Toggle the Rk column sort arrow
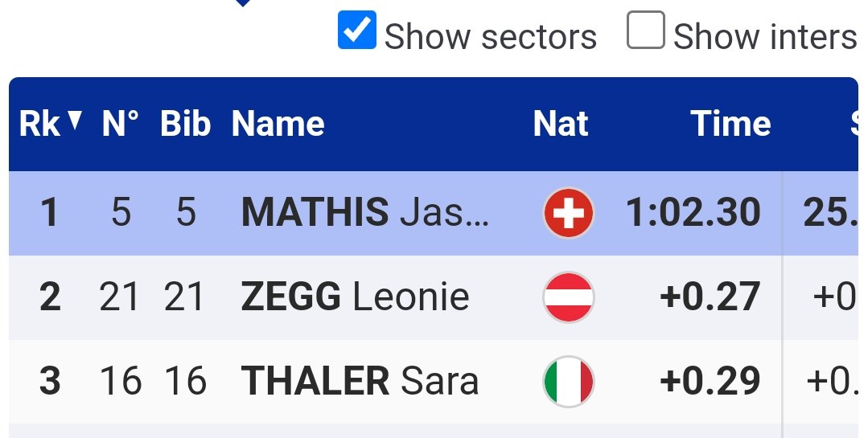Image resolution: width=868 pixels, height=438 pixels. [75, 120]
